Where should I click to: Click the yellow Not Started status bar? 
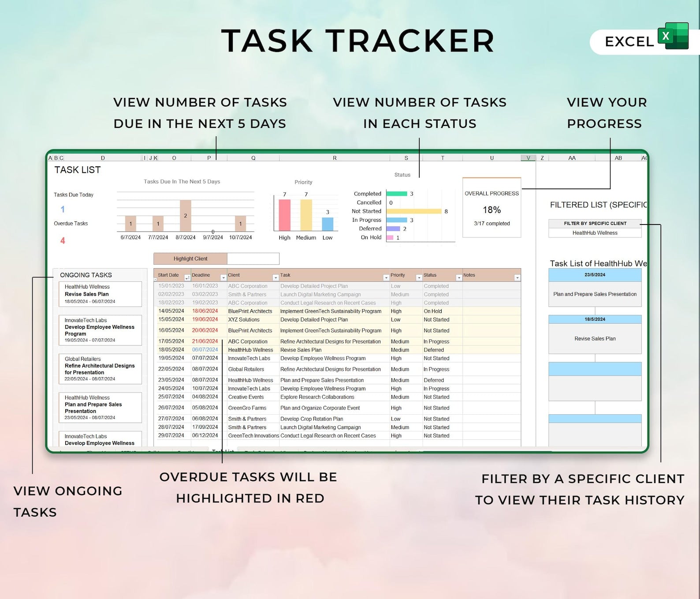click(413, 211)
